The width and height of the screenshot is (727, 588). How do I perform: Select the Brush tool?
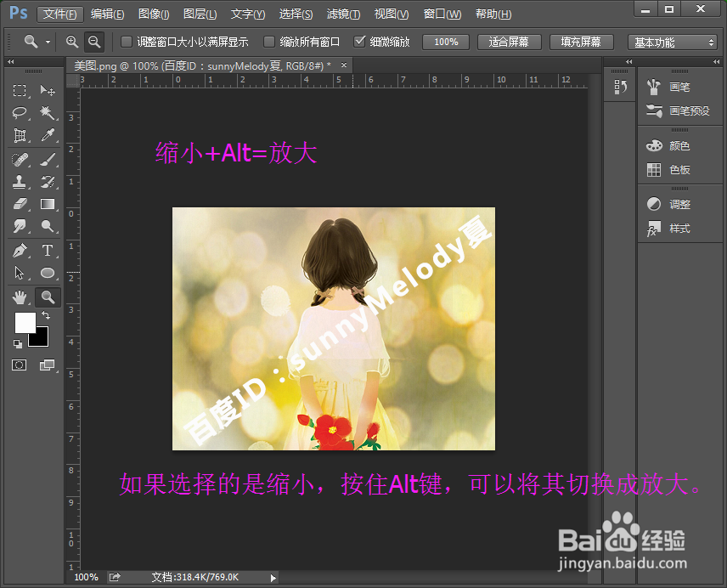click(48, 160)
